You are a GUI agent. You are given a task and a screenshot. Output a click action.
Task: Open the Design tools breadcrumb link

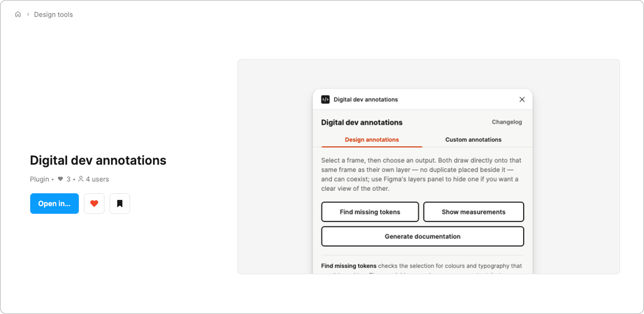[x=53, y=14]
